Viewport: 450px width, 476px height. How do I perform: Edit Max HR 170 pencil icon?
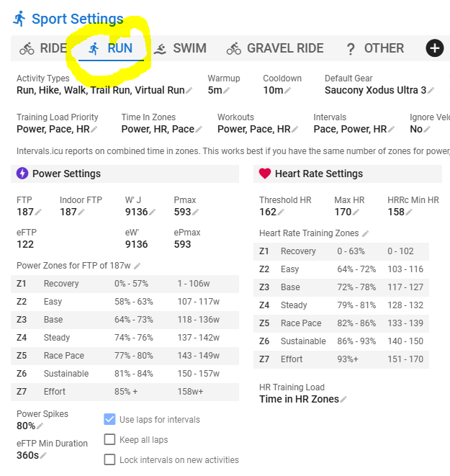tap(356, 212)
